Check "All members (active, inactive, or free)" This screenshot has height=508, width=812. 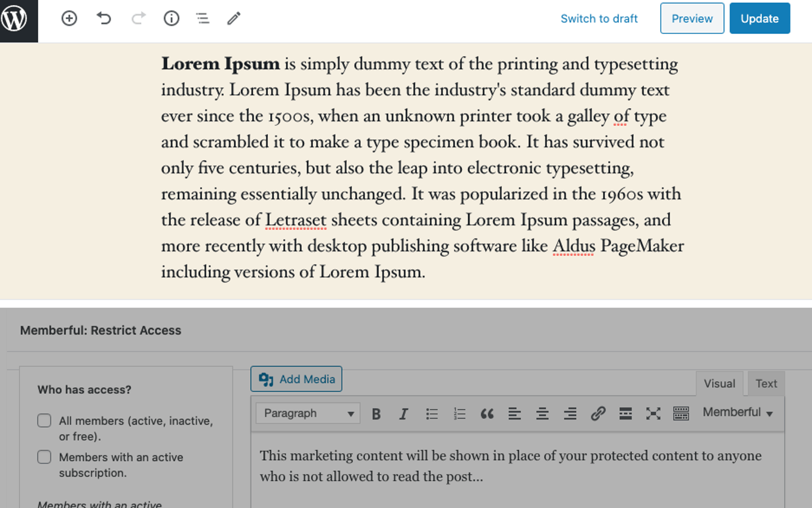44,421
